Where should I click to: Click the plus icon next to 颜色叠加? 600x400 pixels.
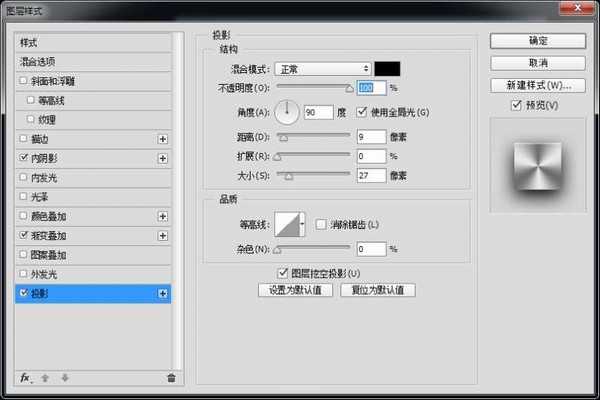click(x=162, y=216)
